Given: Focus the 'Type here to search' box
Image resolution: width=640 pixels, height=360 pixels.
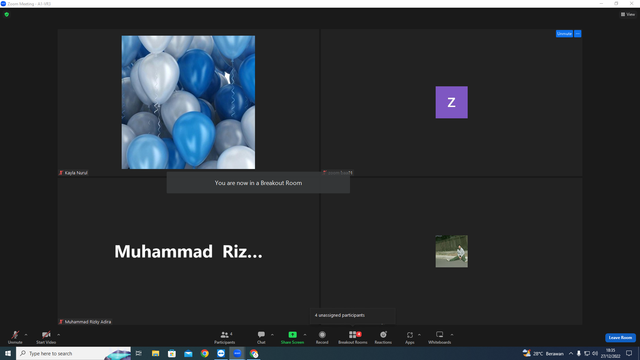Looking at the screenshot, I should [73, 353].
